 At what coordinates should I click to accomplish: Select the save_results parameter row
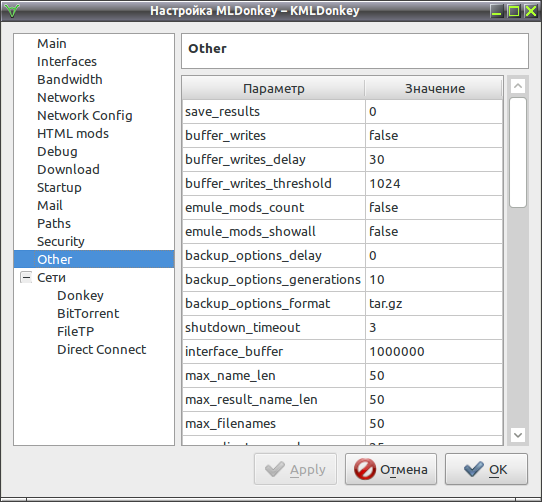click(x=343, y=112)
